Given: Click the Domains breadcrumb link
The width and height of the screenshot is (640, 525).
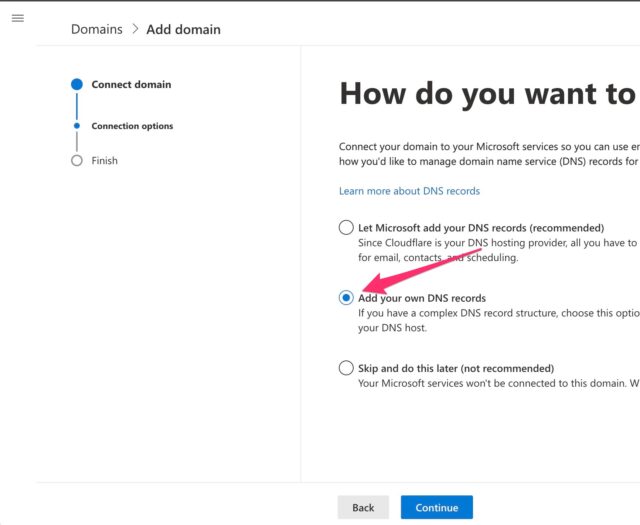Looking at the screenshot, I should [x=97, y=29].
